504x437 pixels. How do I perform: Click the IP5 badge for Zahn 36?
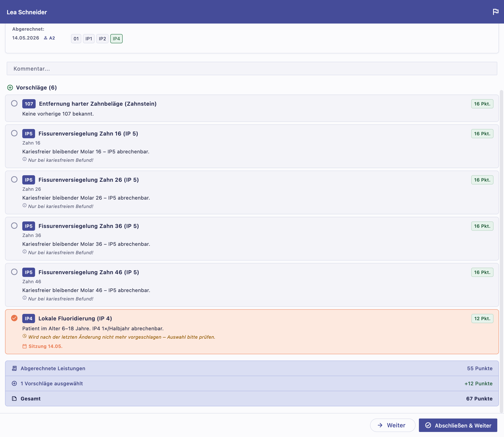(29, 226)
